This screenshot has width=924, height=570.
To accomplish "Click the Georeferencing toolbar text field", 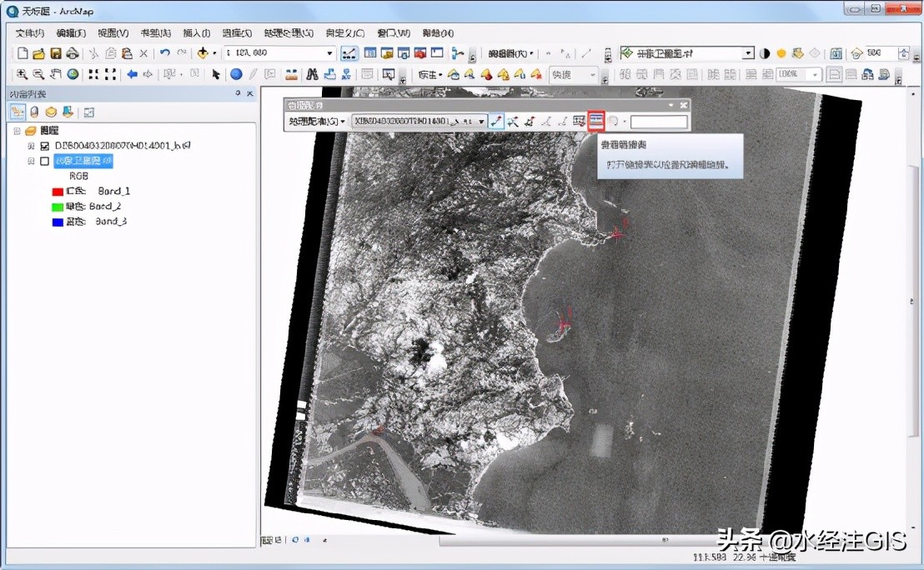I will point(659,122).
